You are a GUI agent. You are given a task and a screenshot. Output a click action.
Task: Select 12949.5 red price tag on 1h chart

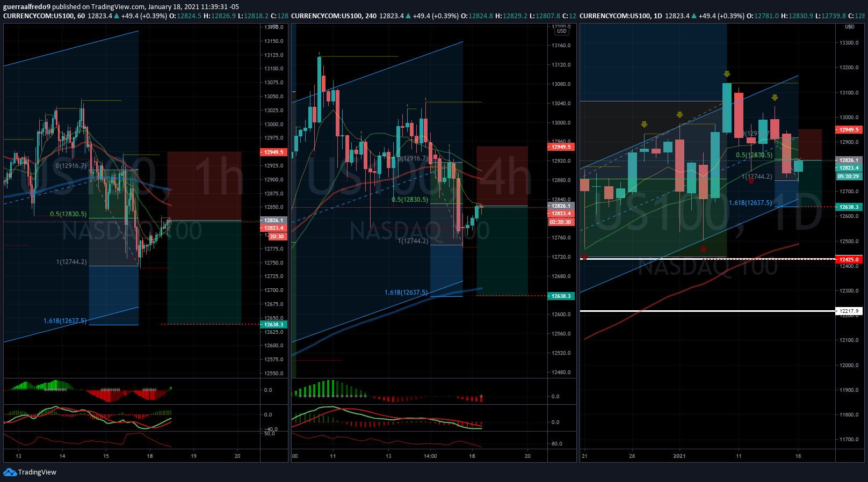point(273,152)
